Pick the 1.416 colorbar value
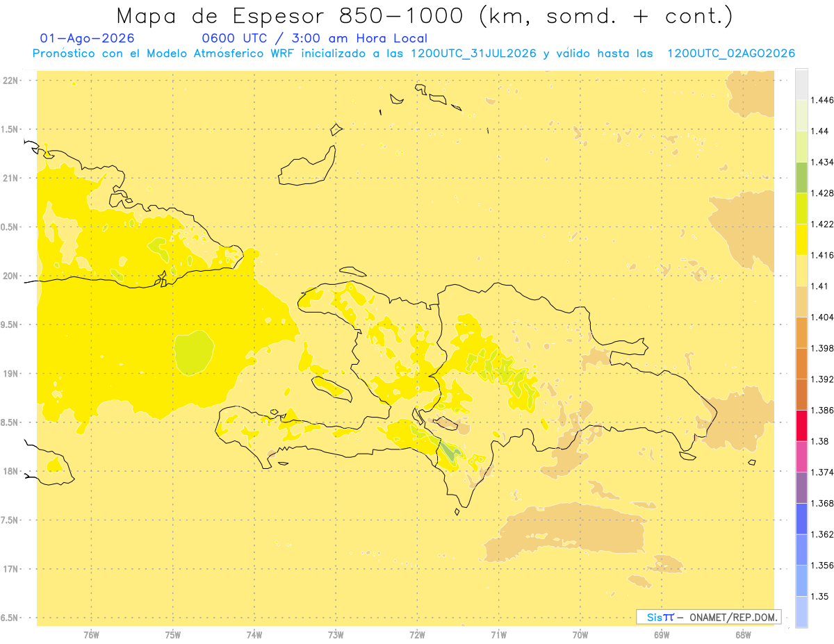The image size is (834, 644). click(822, 255)
